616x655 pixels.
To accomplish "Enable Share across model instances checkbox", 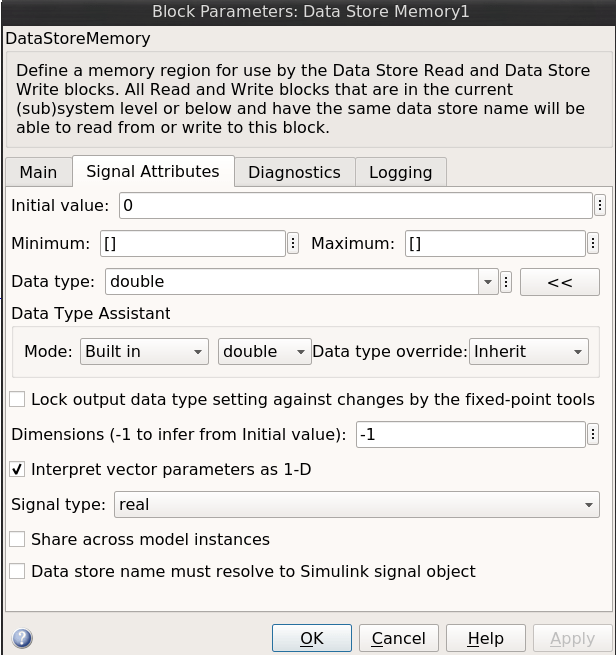I will click(17, 539).
